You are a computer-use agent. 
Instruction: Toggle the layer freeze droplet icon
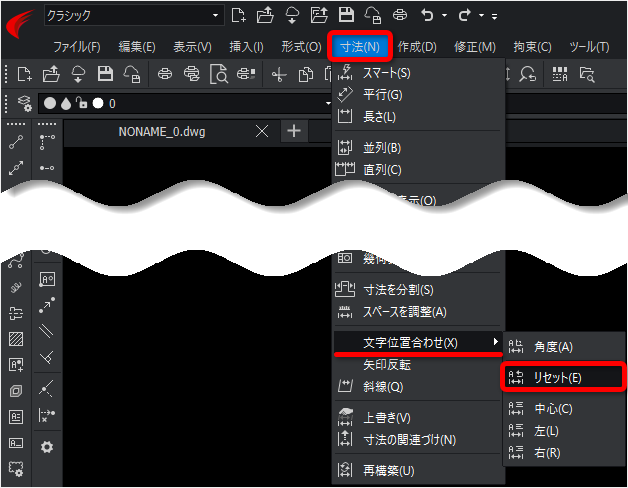tap(66, 103)
